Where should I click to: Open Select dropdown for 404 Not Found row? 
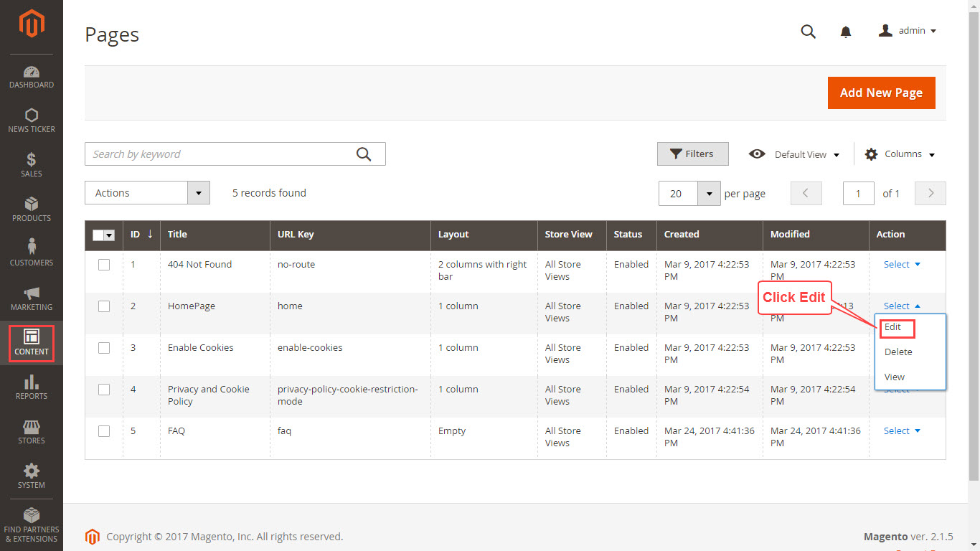[x=902, y=265]
